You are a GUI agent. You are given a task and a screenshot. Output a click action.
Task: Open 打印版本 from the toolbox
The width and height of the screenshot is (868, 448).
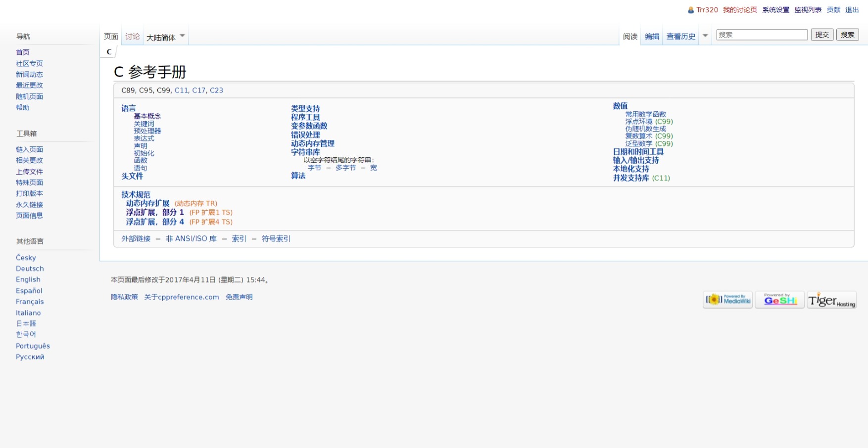coord(29,193)
